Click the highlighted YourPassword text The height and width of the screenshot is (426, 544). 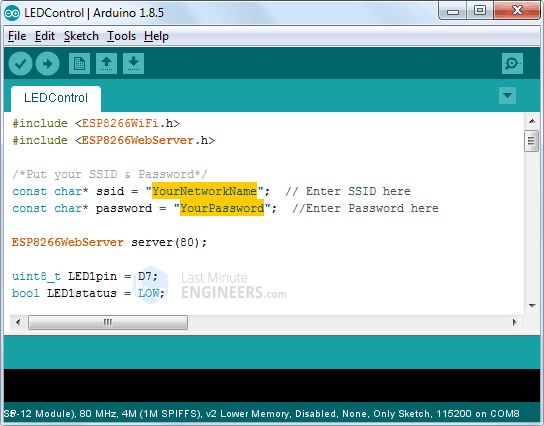(x=222, y=208)
